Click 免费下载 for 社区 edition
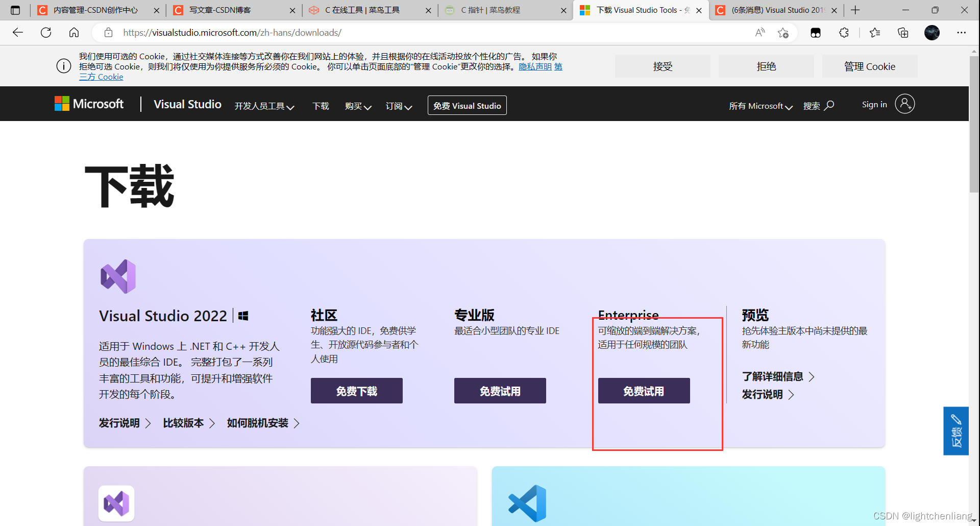This screenshot has height=526, width=980. tap(357, 391)
